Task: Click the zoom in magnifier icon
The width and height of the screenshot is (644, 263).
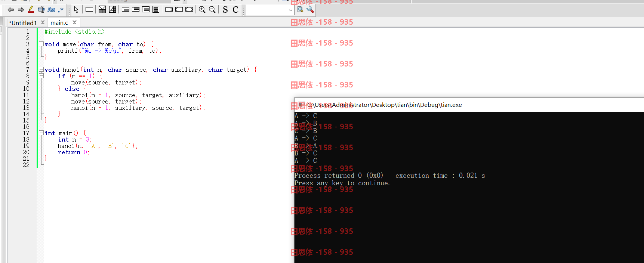Action: (202, 10)
